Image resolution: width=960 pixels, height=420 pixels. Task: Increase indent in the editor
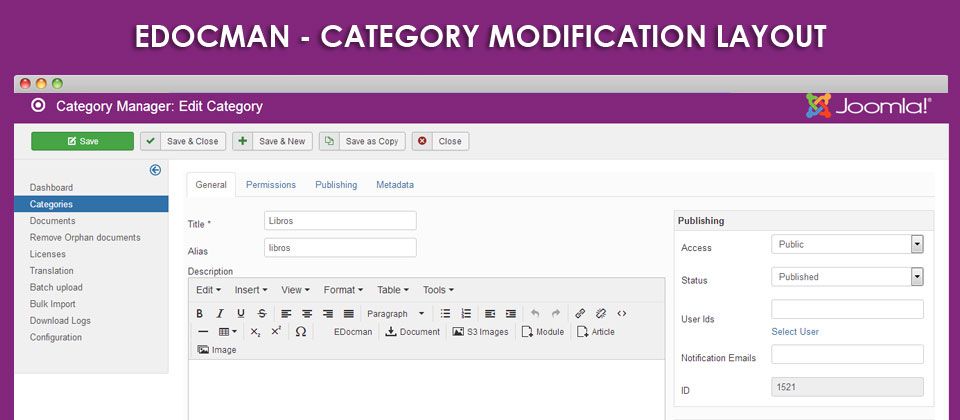(511, 313)
